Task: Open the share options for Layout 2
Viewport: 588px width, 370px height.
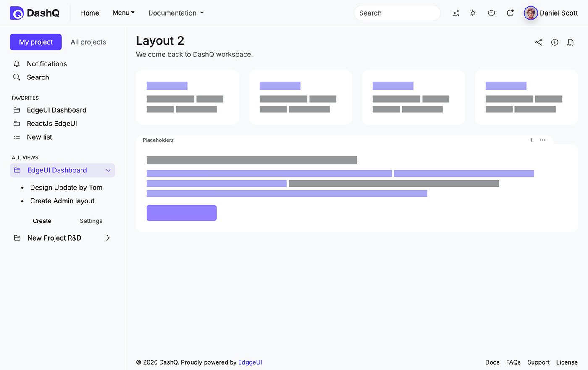Action: (x=539, y=42)
